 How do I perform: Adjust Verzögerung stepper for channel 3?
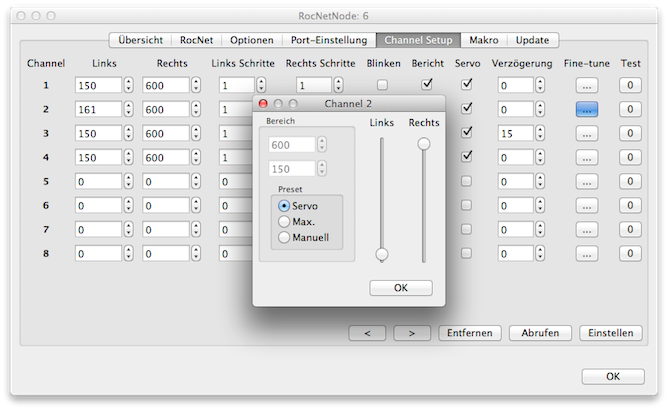coord(549,133)
